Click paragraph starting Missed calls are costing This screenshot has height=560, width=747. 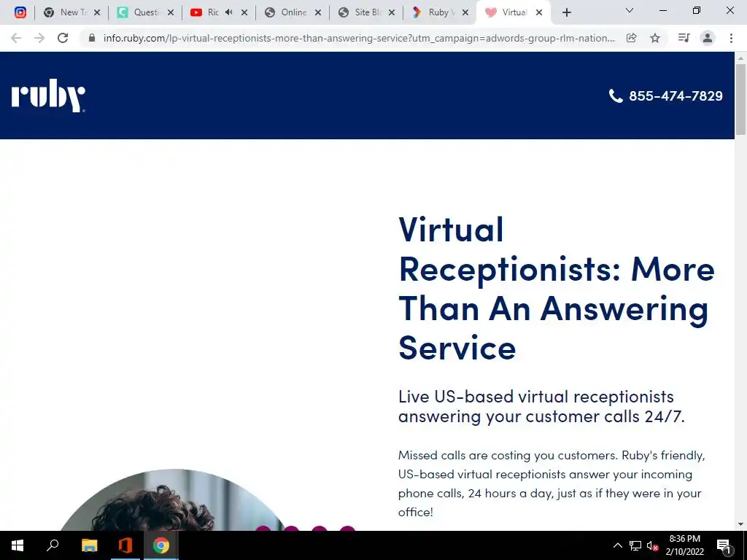551,483
